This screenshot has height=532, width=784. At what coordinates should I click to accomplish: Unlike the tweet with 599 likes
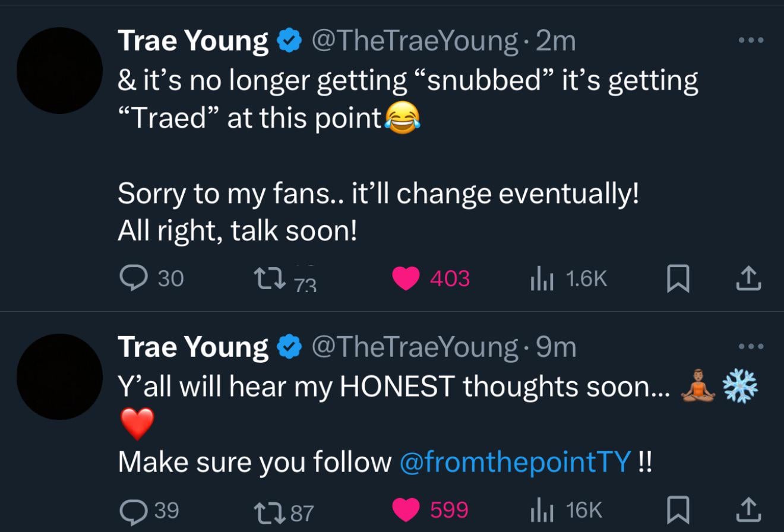pyautogui.click(x=406, y=509)
